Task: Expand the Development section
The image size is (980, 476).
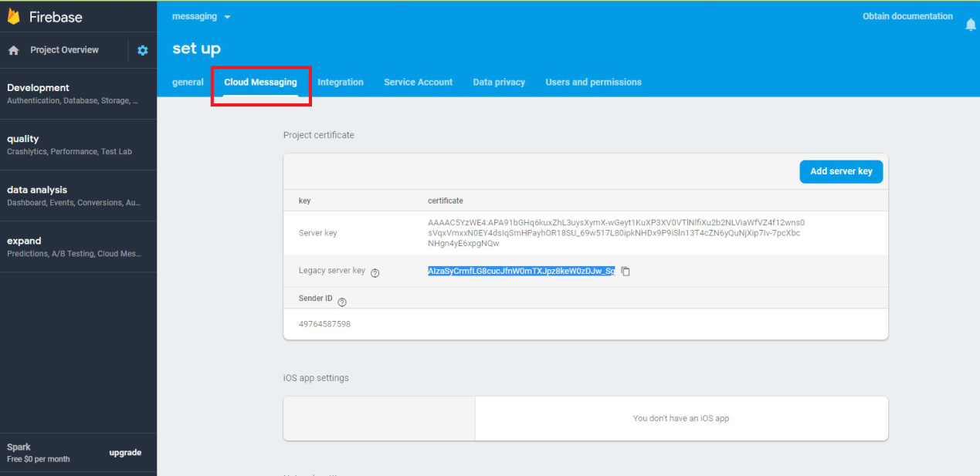Action: pyautogui.click(x=78, y=93)
